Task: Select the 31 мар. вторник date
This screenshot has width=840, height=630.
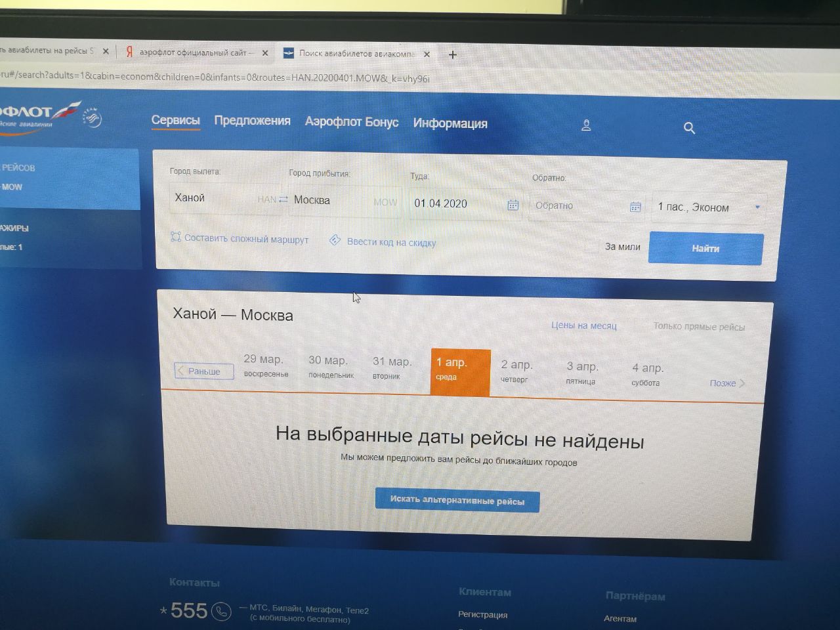Action: tap(392, 368)
